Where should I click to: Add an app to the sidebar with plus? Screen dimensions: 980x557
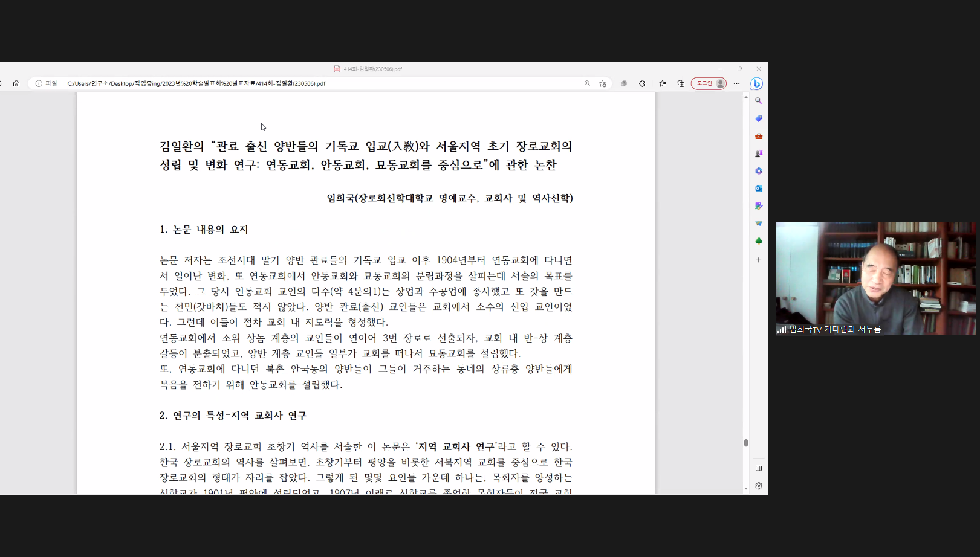tap(759, 260)
